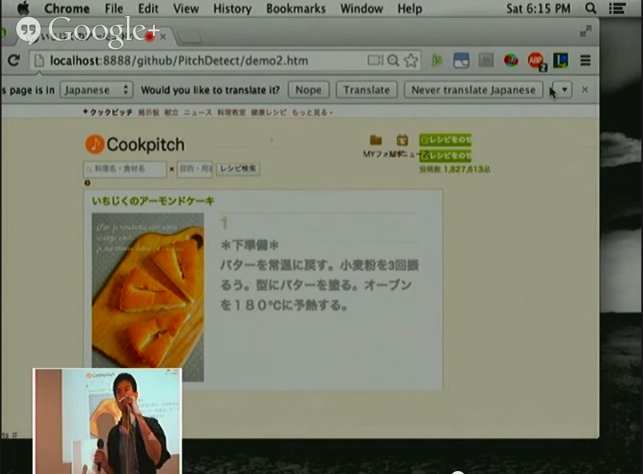Click the round multicolor extension icon
Image resolution: width=643 pixels, height=474 pixels.
(511, 61)
